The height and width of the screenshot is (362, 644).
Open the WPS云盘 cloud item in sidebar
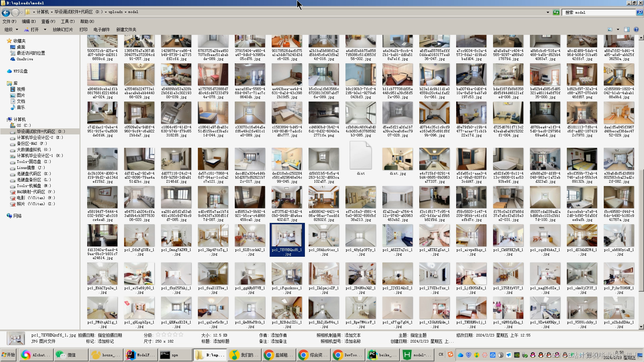20,71
